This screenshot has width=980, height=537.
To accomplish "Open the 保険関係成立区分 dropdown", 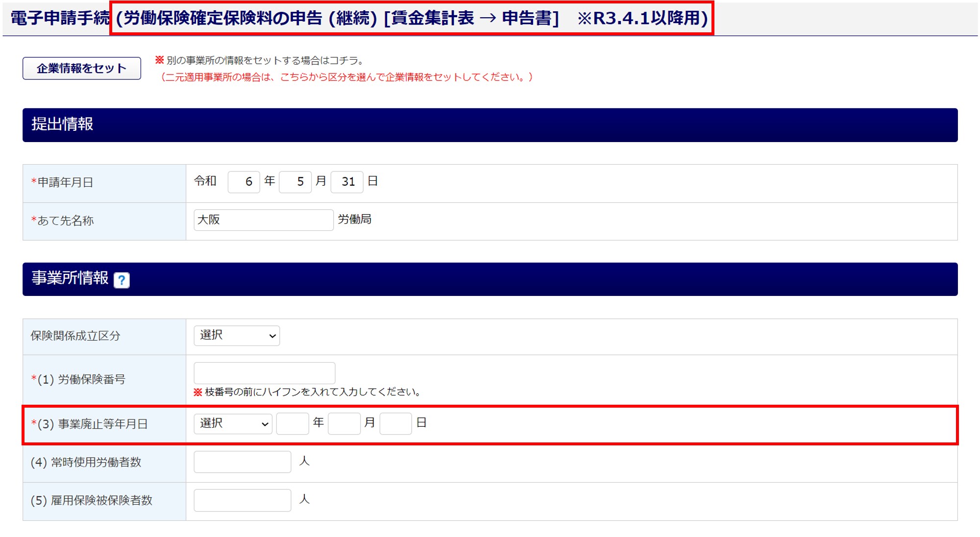I will click(x=237, y=336).
